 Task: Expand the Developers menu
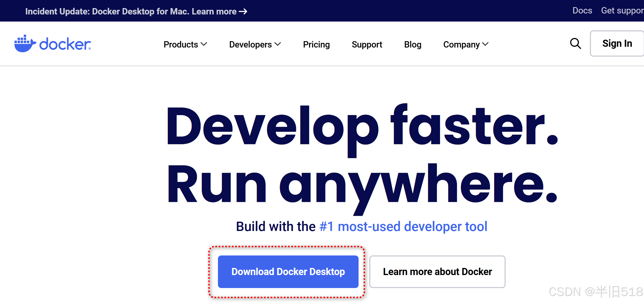point(255,44)
